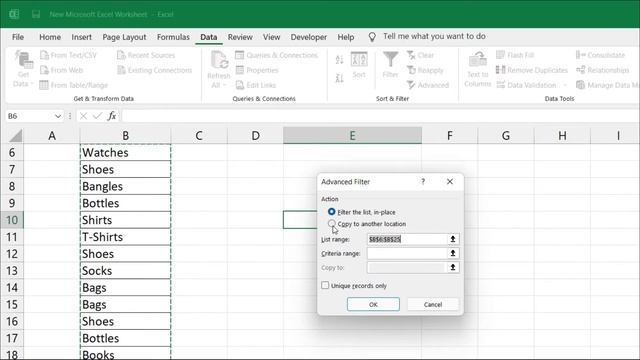Image resolution: width=640 pixels, height=360 pixels.
Task: Switch to the View tab
Action: 271,37
